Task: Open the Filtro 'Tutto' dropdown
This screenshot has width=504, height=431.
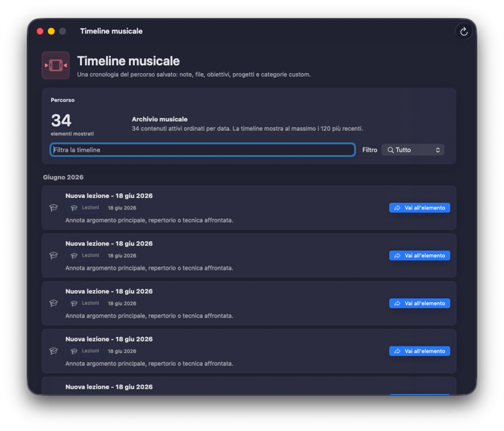Action: pos(413,150)
